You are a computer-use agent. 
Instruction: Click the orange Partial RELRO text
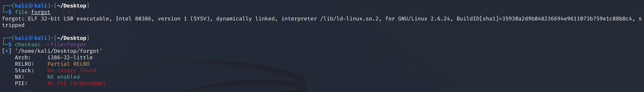68,64
